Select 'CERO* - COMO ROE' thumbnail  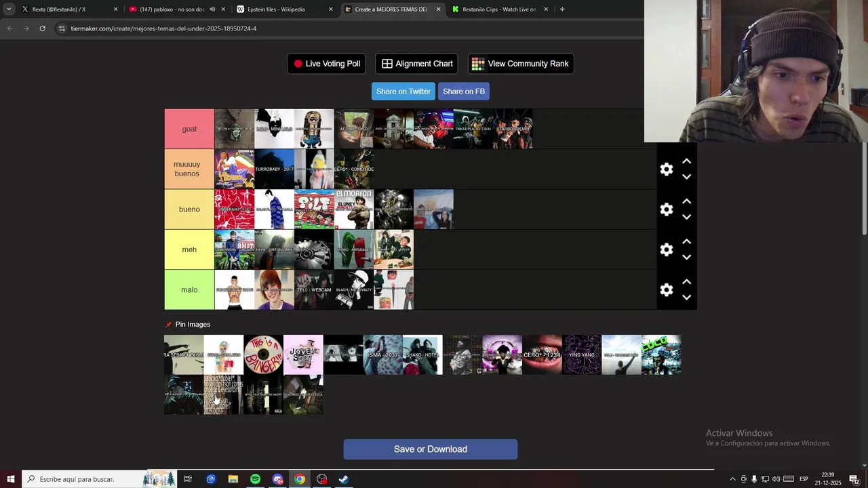(354, 169)
